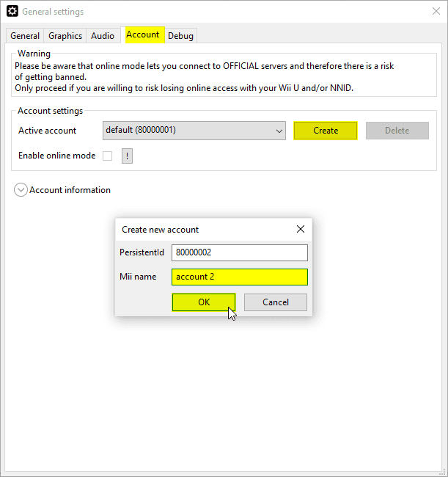Click the General settings window title
Viewport: 448px width, 477px height.
click(53, 12)
